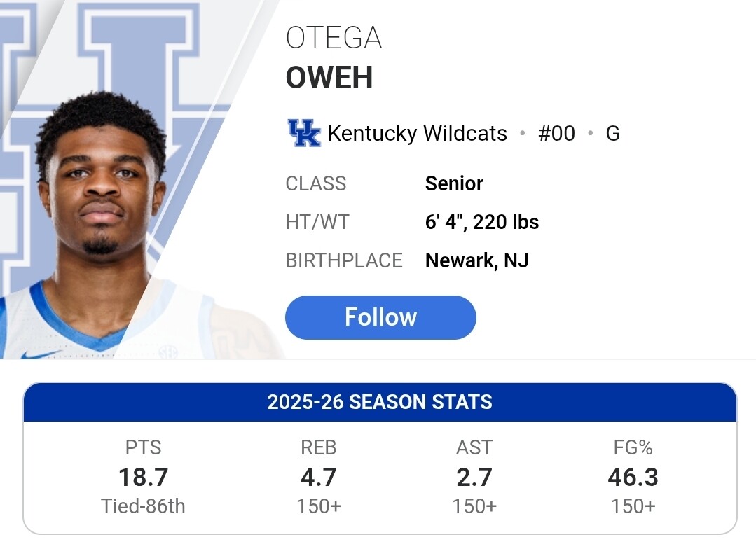Click the 6' 4", 220 lbs value
This screenshot has height=542, width=756.
click(x=482, y=223)
